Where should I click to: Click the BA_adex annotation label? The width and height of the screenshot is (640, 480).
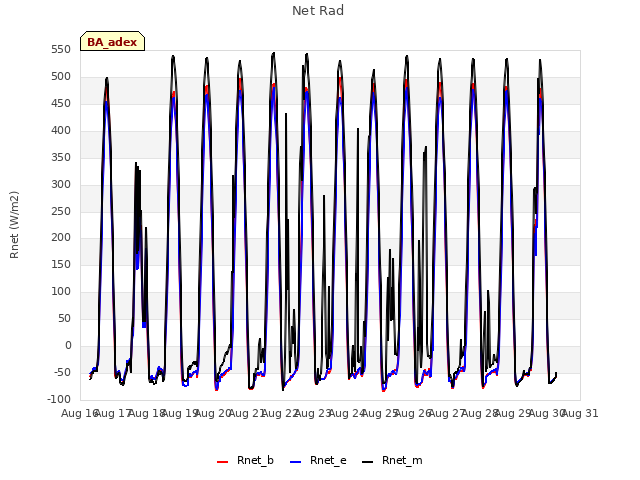click(x=112, y=41)
